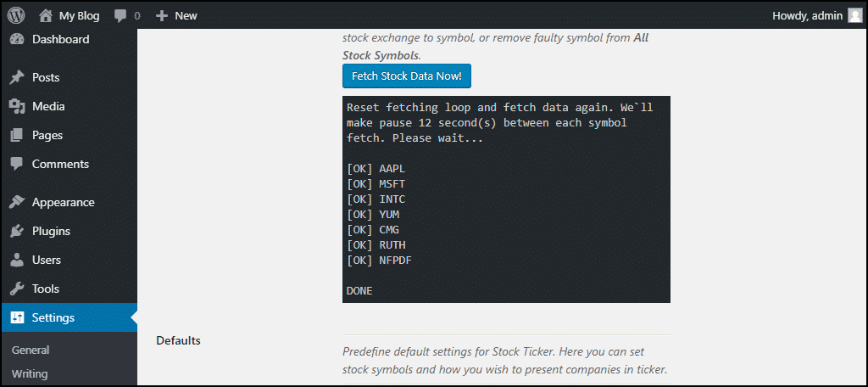Open the comments bubble icon in admin bar

pos(120,16)
